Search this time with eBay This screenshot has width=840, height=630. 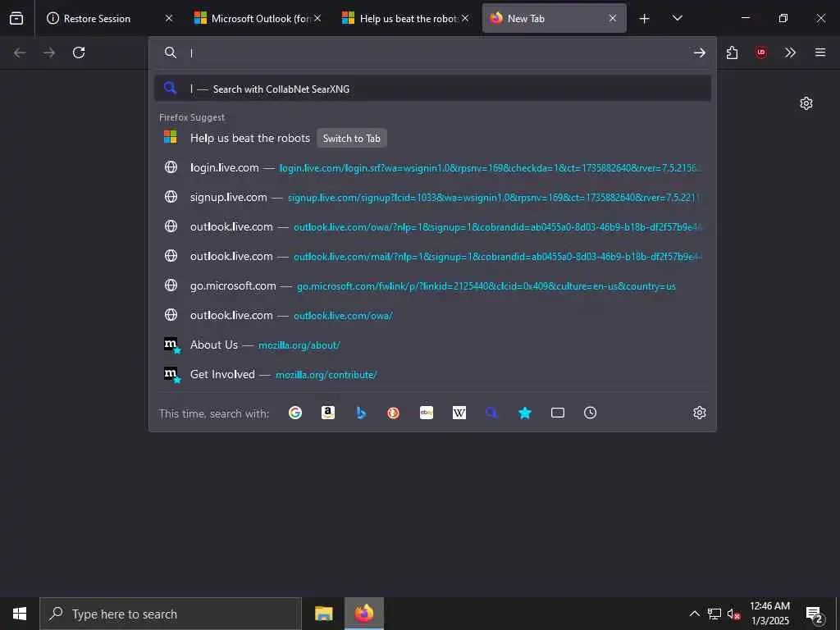coord(427,413)
